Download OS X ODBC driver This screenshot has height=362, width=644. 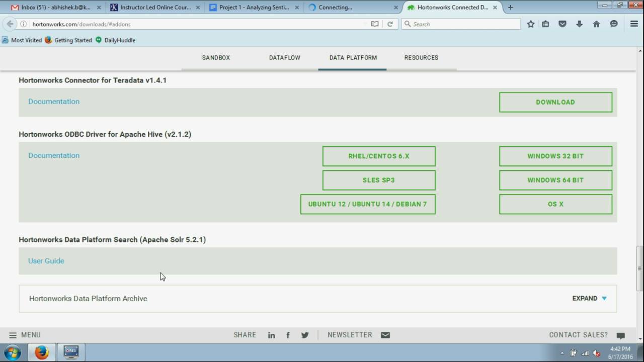coord(555,204)
